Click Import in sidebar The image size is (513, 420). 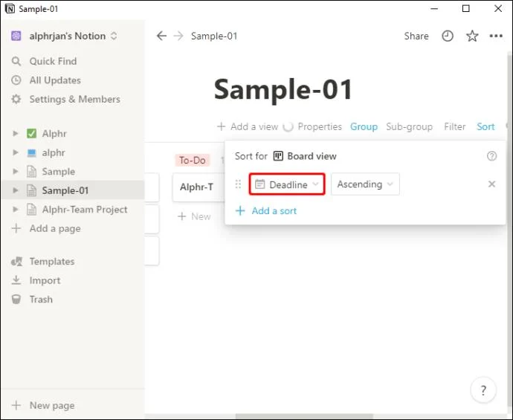pyautogui.click(x=36, y=280)
